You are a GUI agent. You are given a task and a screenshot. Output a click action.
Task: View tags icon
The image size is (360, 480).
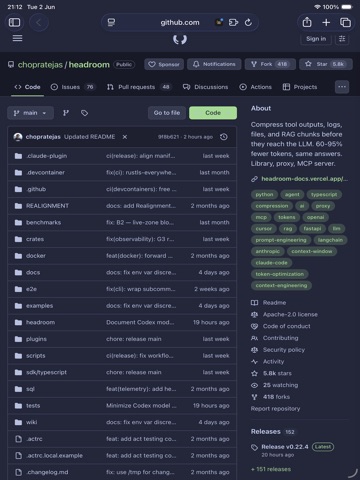coord(85,113)
